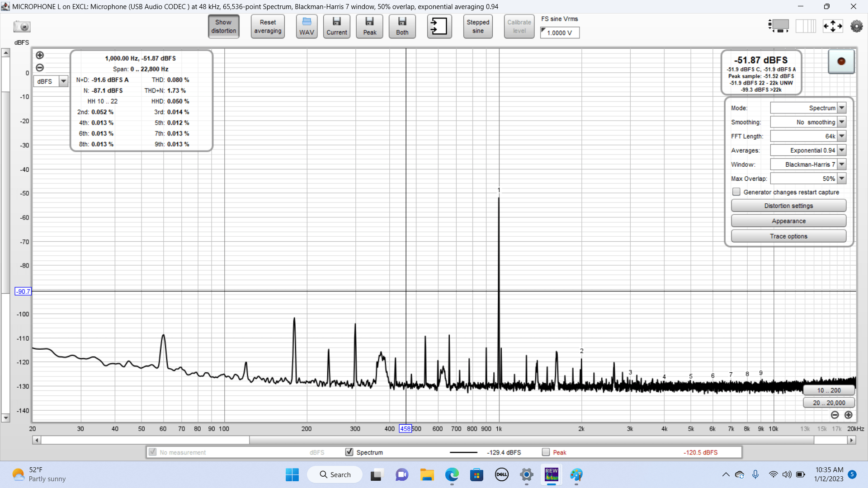The height and width of the screenshot is (488, 868).
Task: Set frequency range 10 .. 200
Action: (x=829, y=390)
